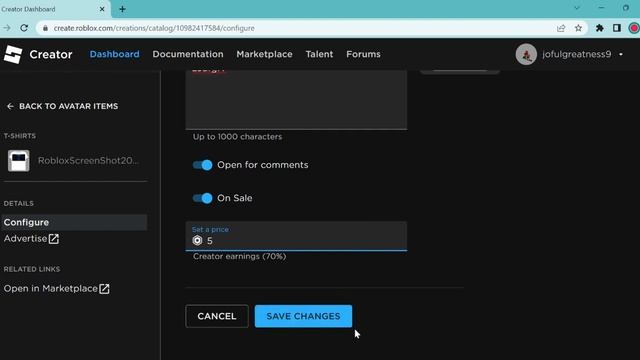640x360 pixels.
Task: Turn off the On Sale toggle
Action: click(202, 198)
